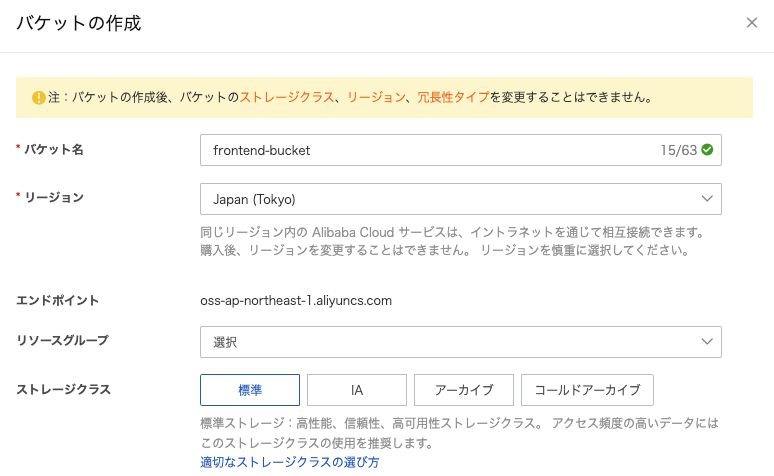
Task: Choose the IA storage class option
Action: tap(357, 389)
